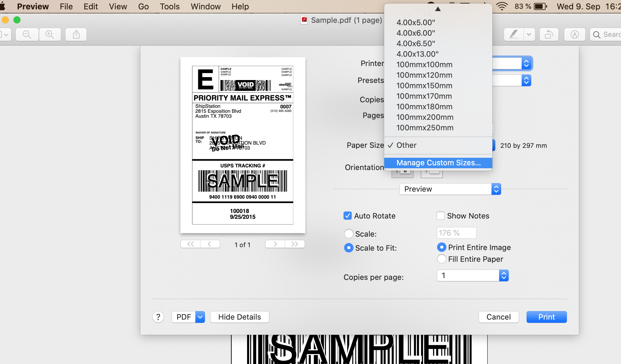Image resolution: width=621 pixels, height=364 pixels.
Task: Uncheck the Auto Rotate checkbox
Action: coord(348,216)
